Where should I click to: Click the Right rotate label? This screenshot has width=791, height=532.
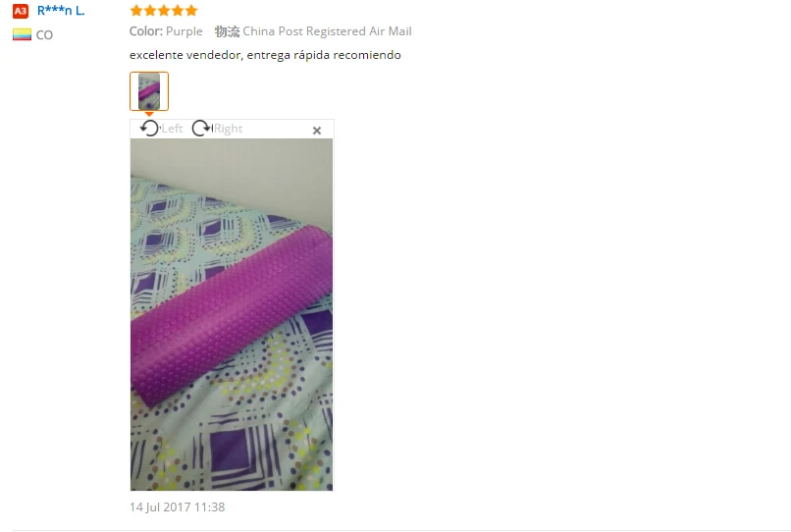click(228, 129)
